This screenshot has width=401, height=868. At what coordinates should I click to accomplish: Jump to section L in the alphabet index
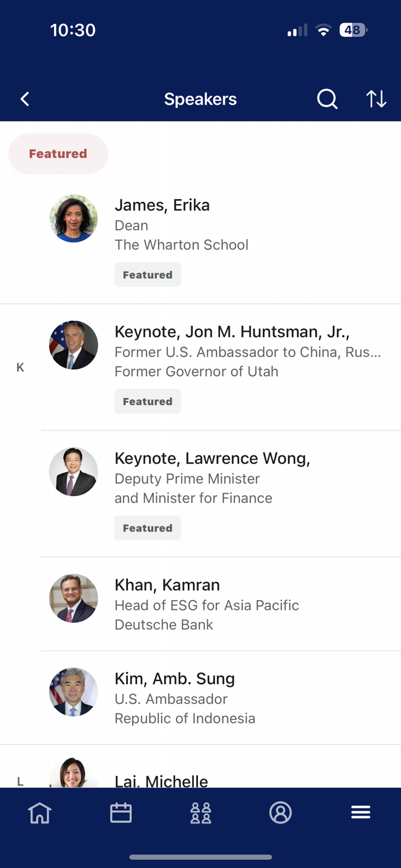click(x=20, y=781)
